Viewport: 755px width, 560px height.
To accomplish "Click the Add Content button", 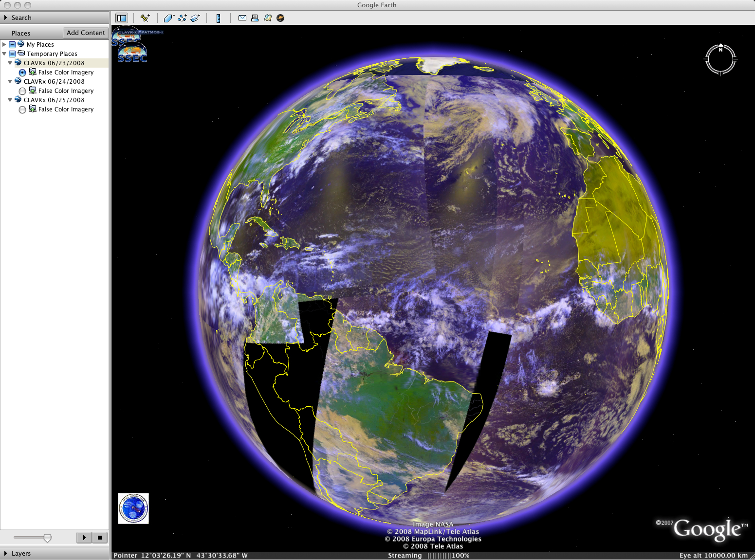I will click(86, 33).
